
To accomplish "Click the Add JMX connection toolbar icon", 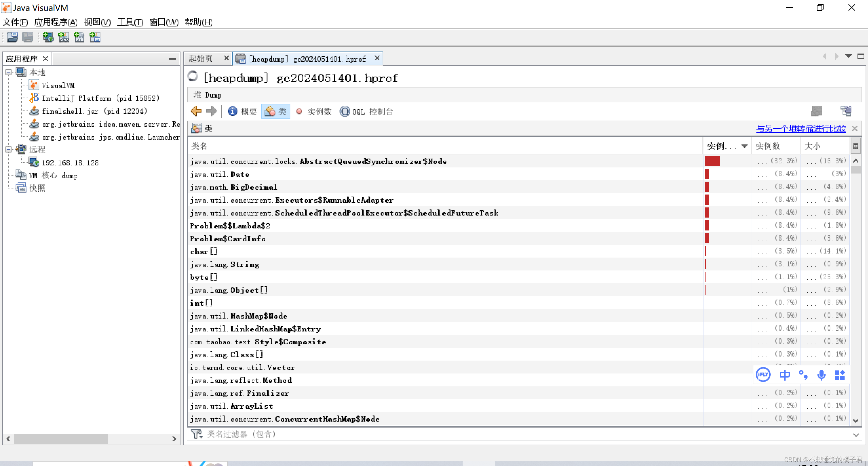I will 64,37.
